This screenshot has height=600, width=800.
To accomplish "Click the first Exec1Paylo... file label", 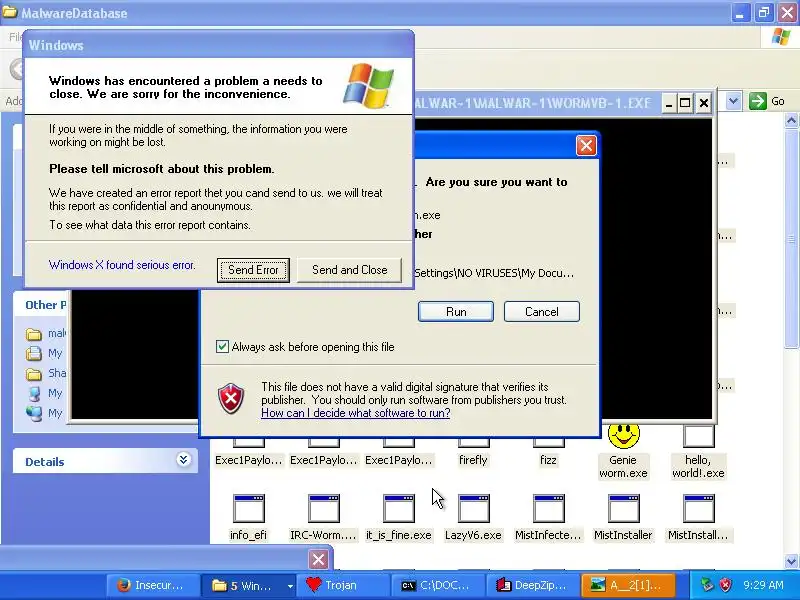I will pos(248,460).
